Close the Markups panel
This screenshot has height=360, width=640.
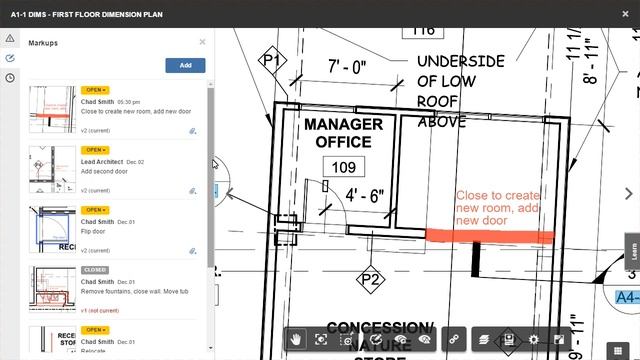(x=202, y=42)
